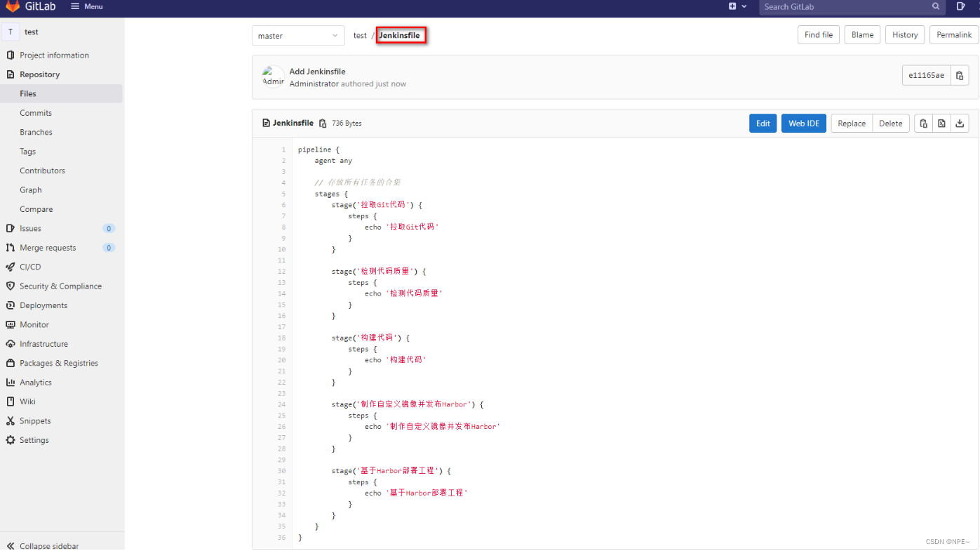The width and height of the screenshot is (980, 551).
Task: Click the Issues count badge 0
Action: [x=109, y=228]
